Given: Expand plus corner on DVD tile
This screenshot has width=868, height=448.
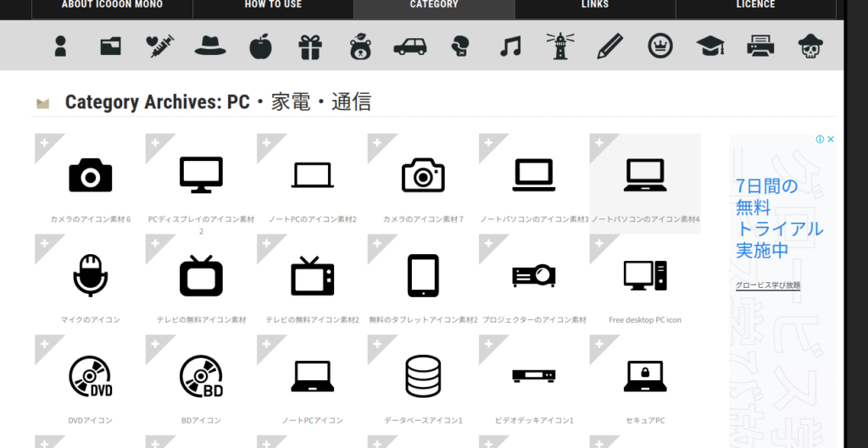Looking at the screenshot, I should pos(45,345).
